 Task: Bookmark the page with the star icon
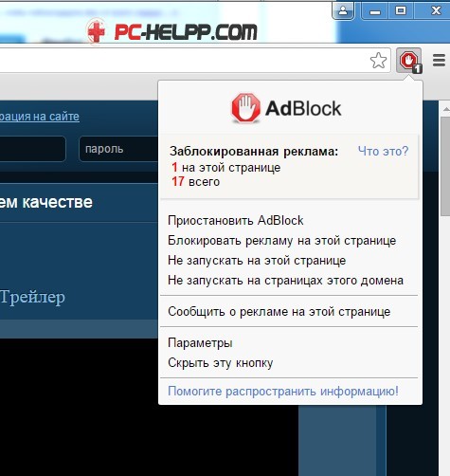pos(378,61)
